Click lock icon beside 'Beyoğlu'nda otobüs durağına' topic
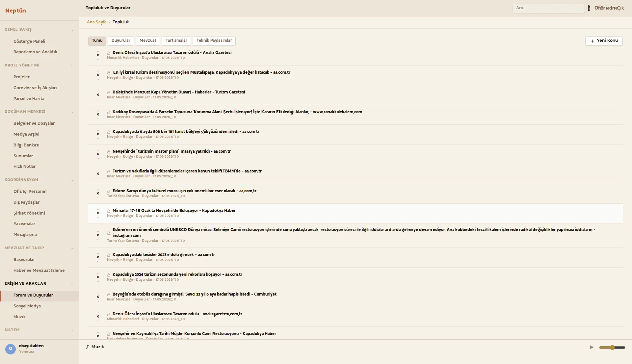 [109, 295]
